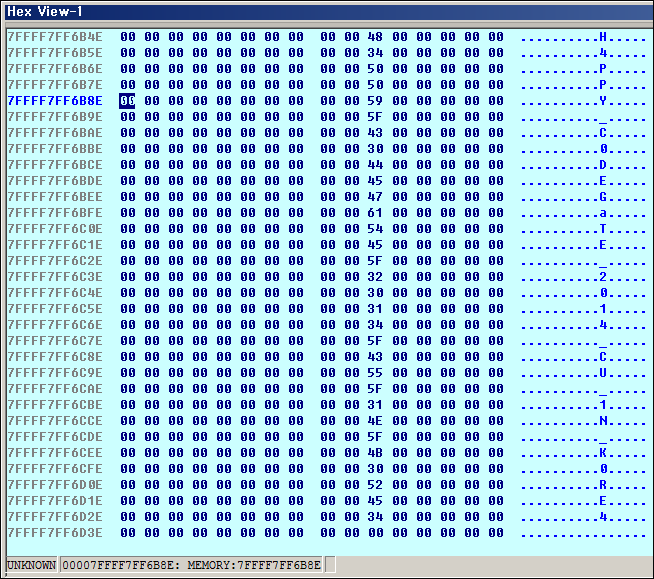The height and width of the screenshot is (579, 654).
Task: Select hex byte 50 on row 7FFFF7FF6B6E
Action: (x=375, y=69)
